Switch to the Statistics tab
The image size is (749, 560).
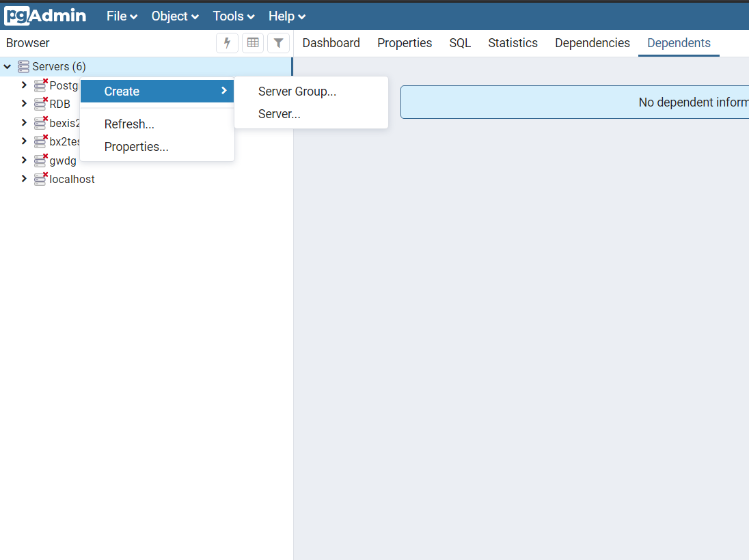tap(513, 43)
